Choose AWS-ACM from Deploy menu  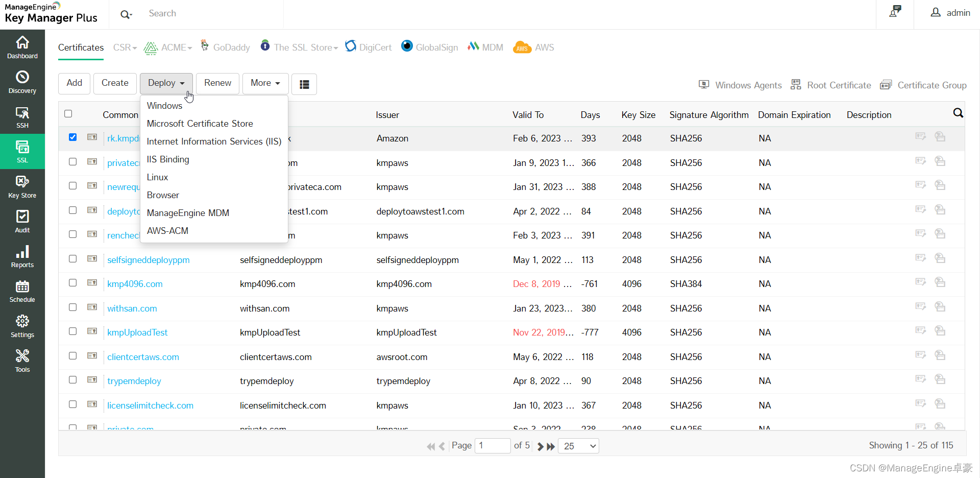167,231
